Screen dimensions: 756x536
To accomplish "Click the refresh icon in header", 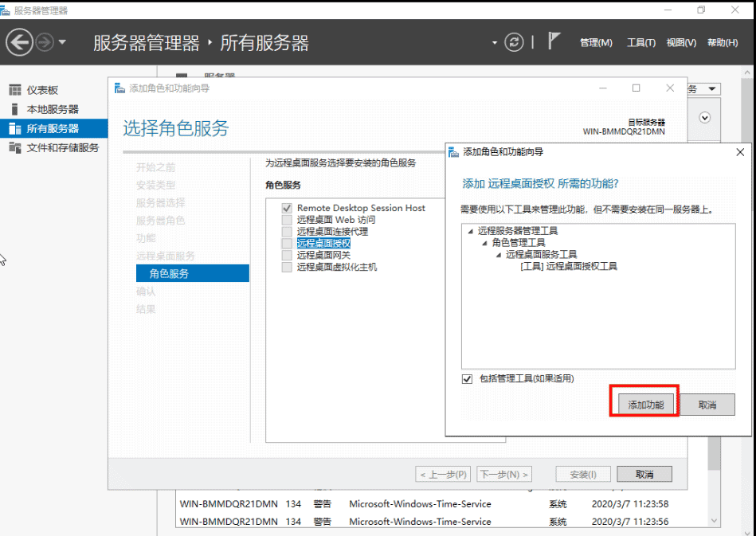I will [x=515, y=42].
